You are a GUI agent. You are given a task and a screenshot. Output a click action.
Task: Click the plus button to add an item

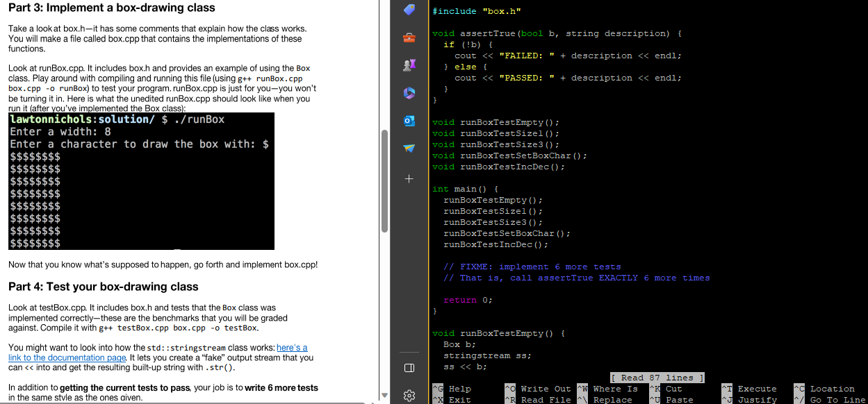(409, 178)
